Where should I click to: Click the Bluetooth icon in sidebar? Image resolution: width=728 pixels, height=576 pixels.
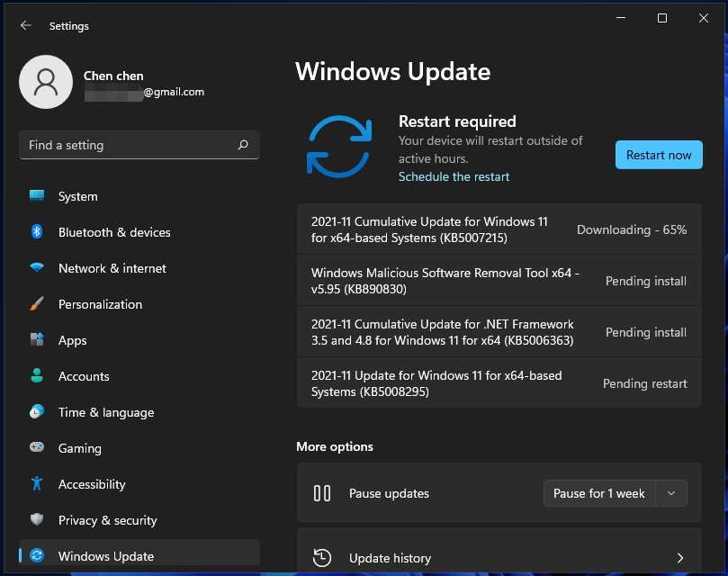pos(37,231)
